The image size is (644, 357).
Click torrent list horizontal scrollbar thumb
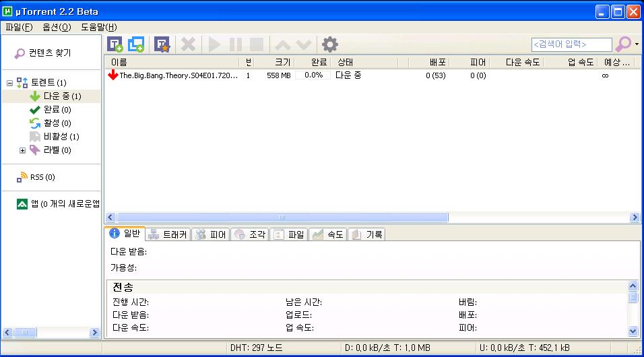[x=282, y=218]
